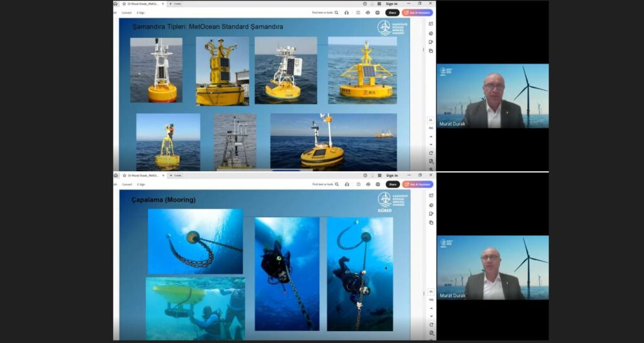Go to previous page using up chevron in upper window
This screenshot has height=343, width=644.
click(x=431, y=136)
